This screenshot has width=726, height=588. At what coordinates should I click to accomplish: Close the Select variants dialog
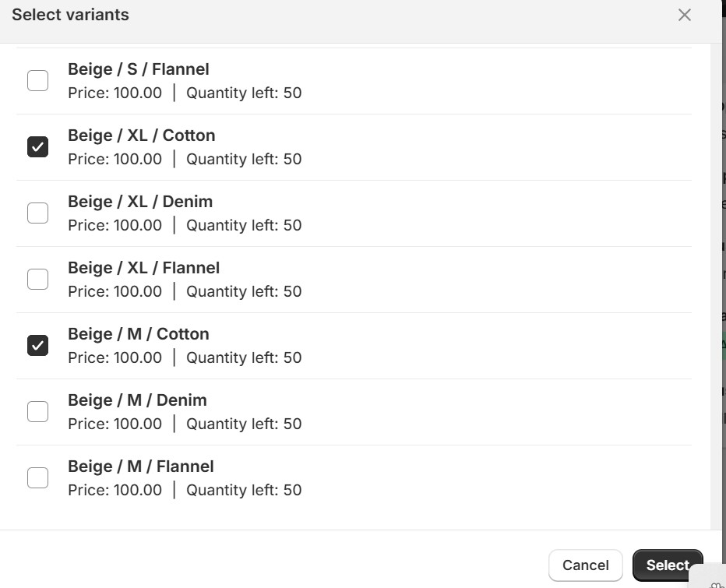(x=684, y=15)
